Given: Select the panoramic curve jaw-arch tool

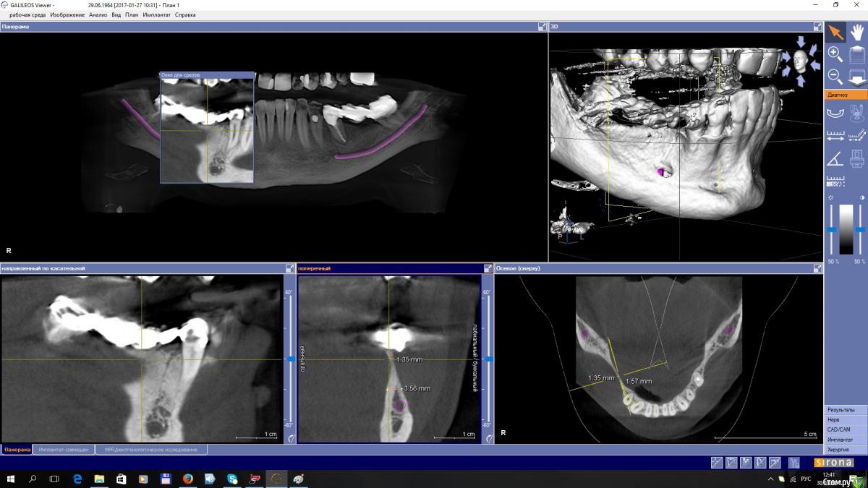Looking at the screenshot, I should click(x=835, y=113).
